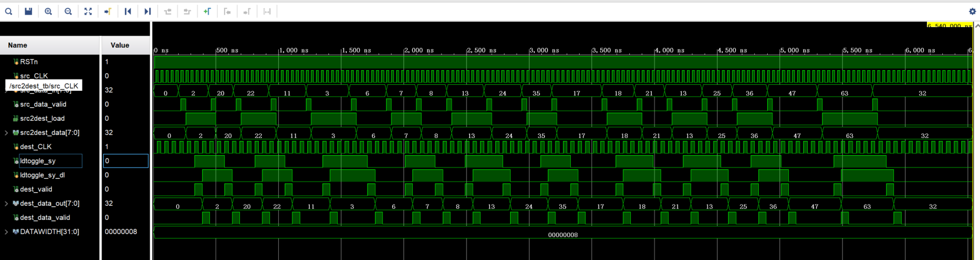Viewport: 980px width, 260px height.
Task: Go to the cursor position
Action: click(108, 11)
